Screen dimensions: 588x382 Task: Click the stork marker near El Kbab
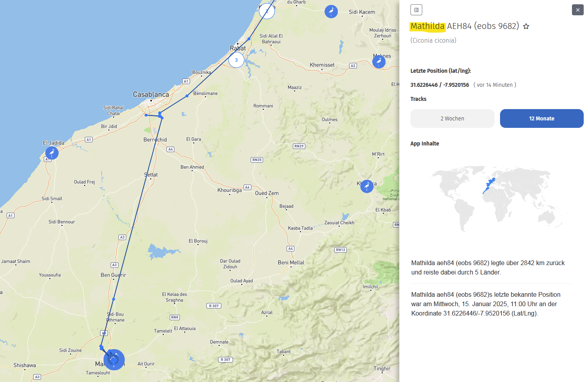[x=367, y=186]
